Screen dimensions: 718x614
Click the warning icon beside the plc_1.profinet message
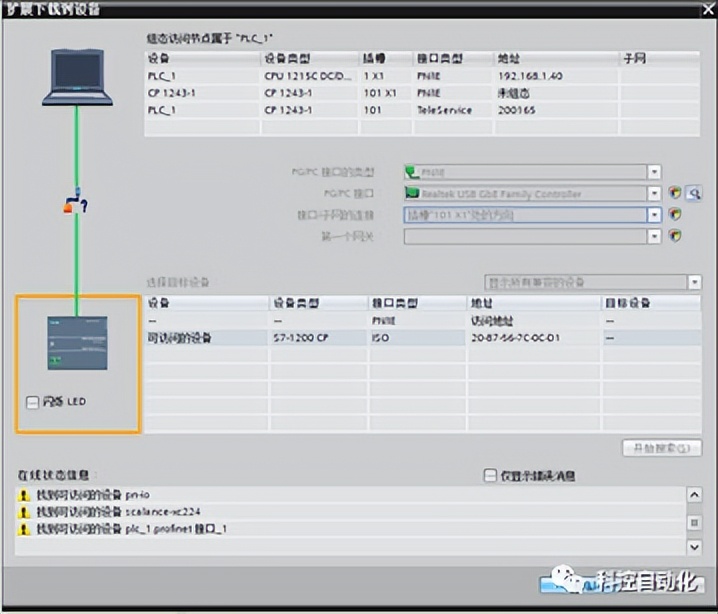[x=23, y=529]
